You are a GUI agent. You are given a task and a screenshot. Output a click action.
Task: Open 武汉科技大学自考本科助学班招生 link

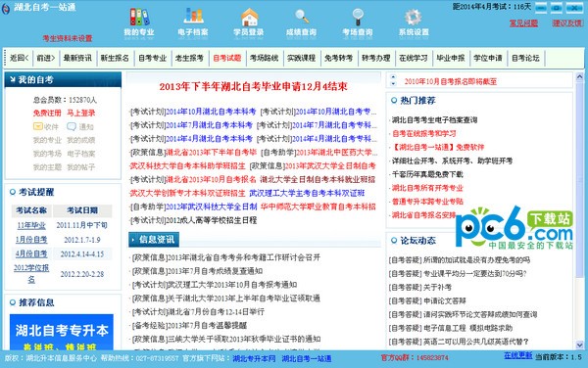coord(187,165)
